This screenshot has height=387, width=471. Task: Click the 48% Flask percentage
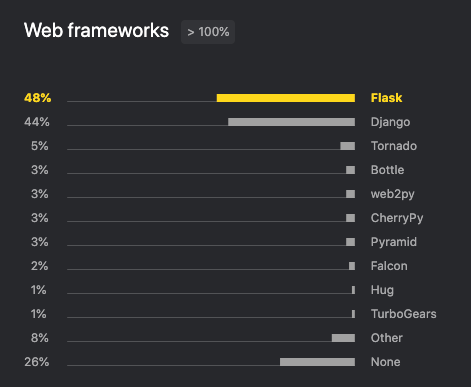(x=38, y=98)
